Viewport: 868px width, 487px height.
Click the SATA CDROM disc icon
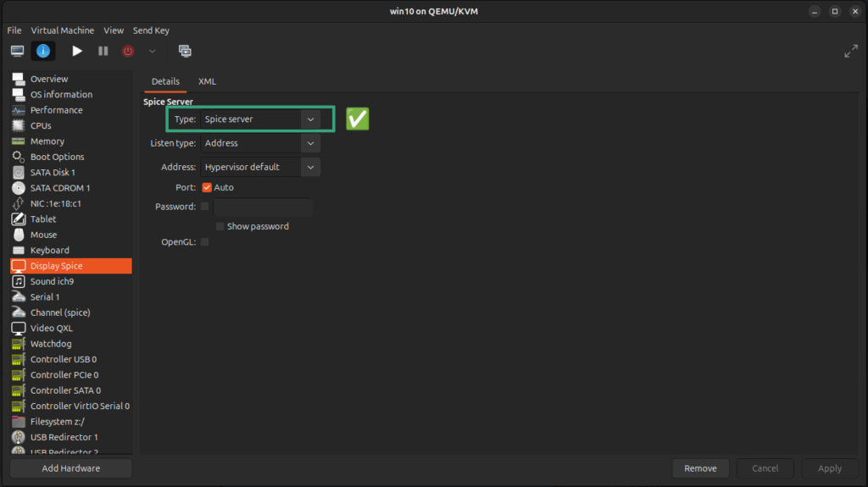(x=19, y=188)
